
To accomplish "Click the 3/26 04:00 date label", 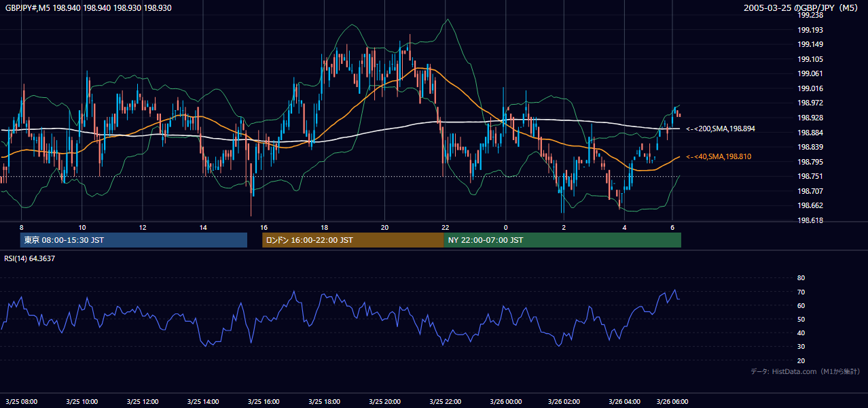I will click(x=624, y=401).
